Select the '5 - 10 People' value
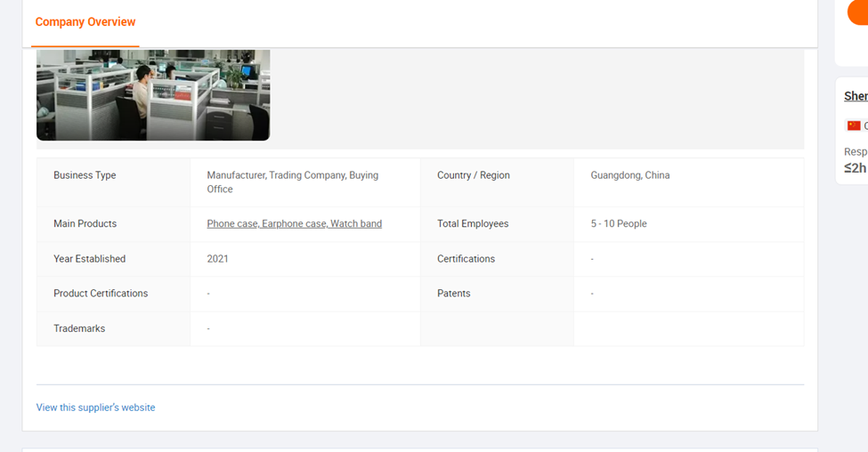868x452 pixels. point(619,223)
